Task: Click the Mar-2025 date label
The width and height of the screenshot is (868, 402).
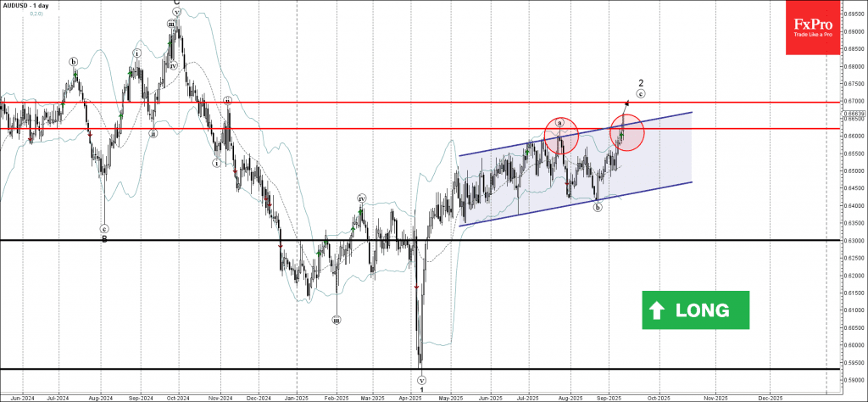Action: tap(373, 398)
